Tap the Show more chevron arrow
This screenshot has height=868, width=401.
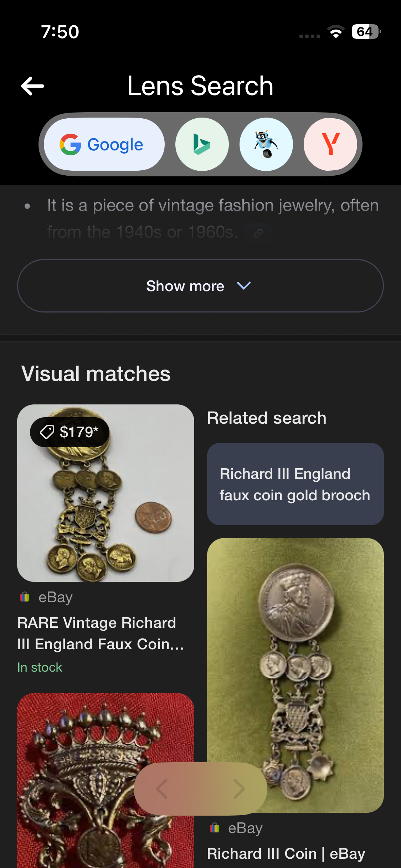pyautogui.click(x=244, y=285)
